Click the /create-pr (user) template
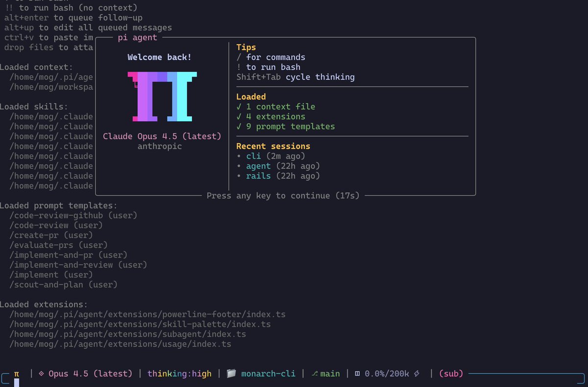 (51, 235)
